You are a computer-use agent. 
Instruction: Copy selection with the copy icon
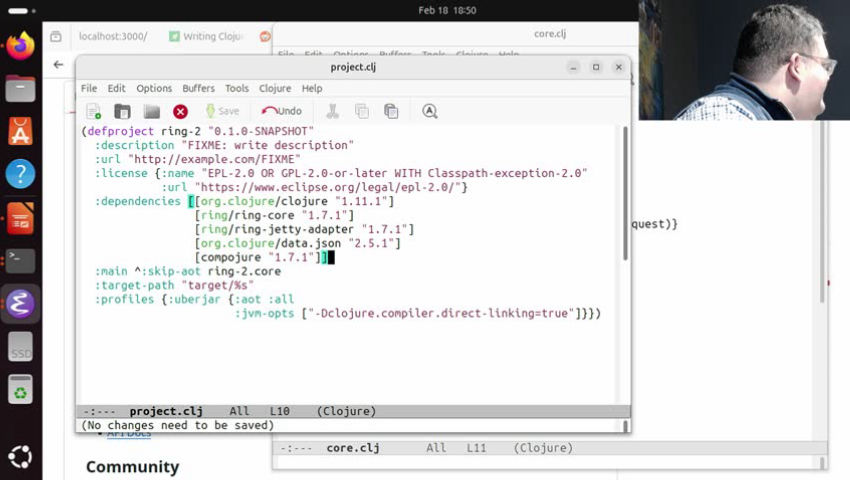tap(362, 111)
